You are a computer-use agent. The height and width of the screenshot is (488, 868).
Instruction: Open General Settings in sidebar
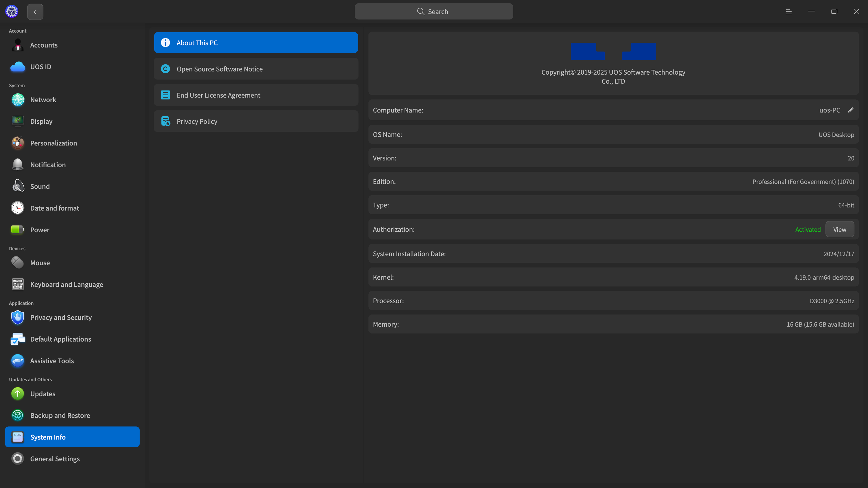point(55,459)
